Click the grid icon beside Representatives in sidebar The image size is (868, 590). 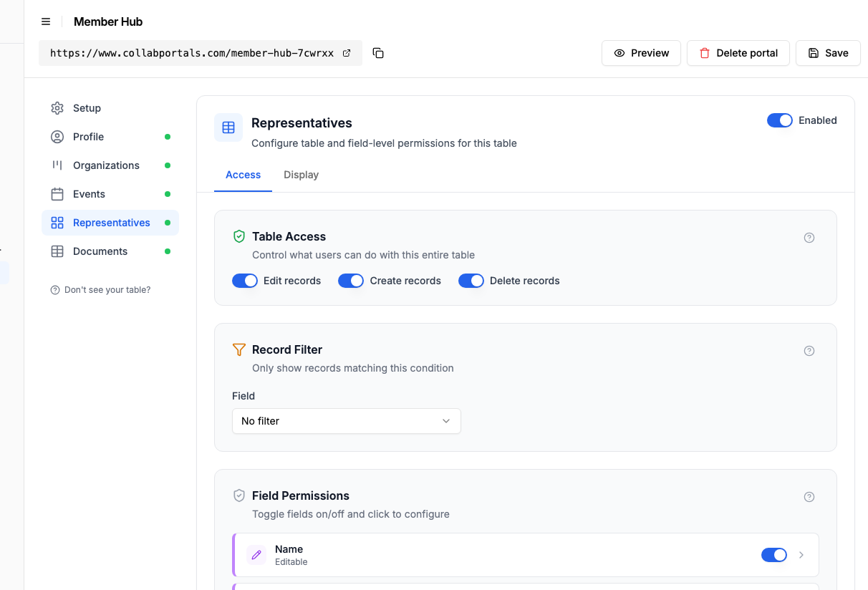click(57, 223)
